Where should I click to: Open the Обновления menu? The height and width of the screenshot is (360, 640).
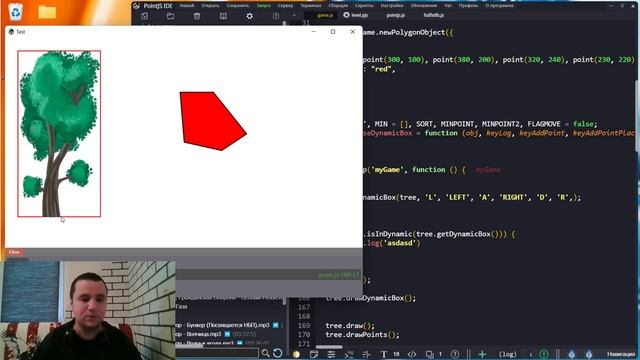[x=424, y=6]
